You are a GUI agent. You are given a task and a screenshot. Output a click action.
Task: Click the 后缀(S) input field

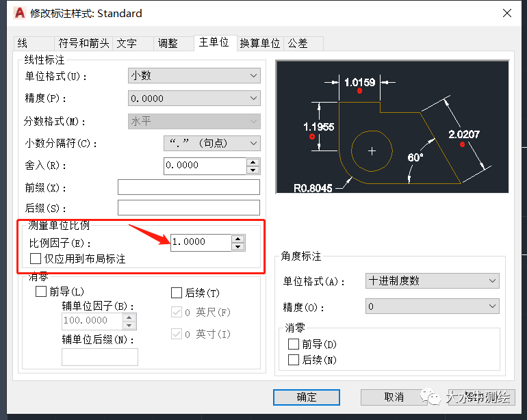(189, 208)
